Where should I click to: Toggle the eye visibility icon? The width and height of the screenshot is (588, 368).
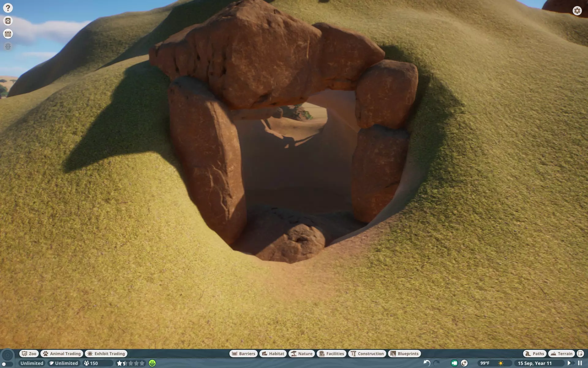[8, 47]
